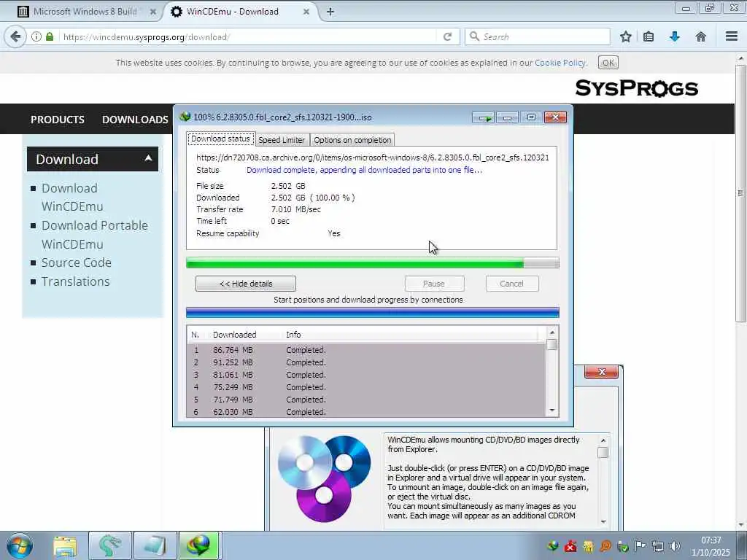Screen dimensions: 747x560
Task: Go to the Firefox home page icon
Action: coord(701,36)
